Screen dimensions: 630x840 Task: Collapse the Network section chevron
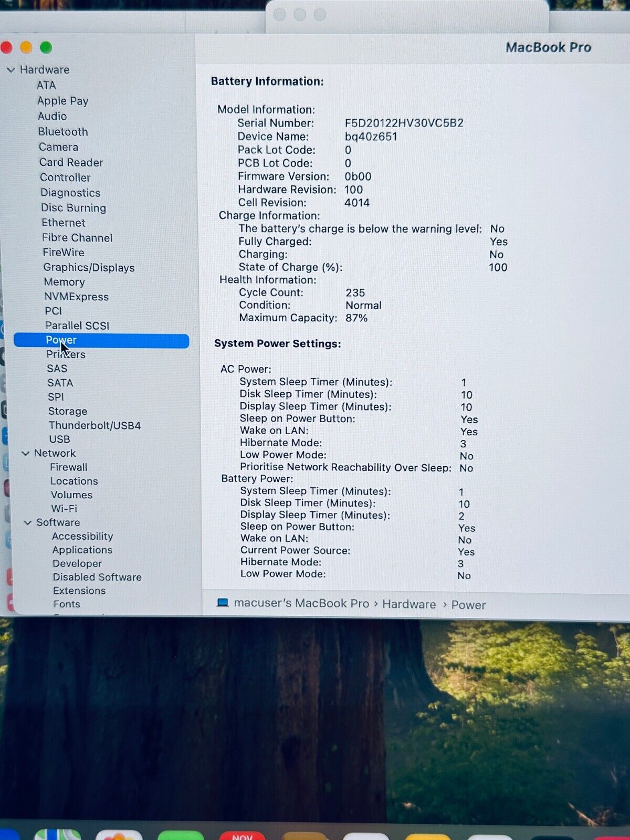pos(25,454)
